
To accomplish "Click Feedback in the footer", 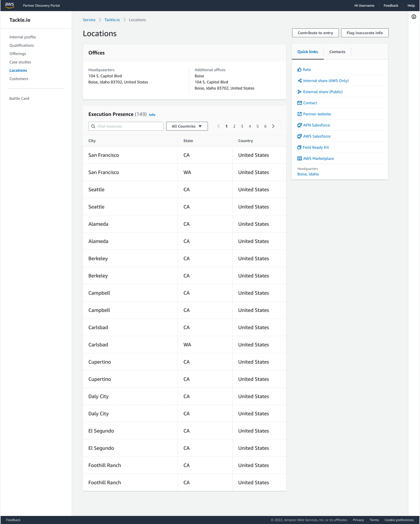I will (13, 520).
